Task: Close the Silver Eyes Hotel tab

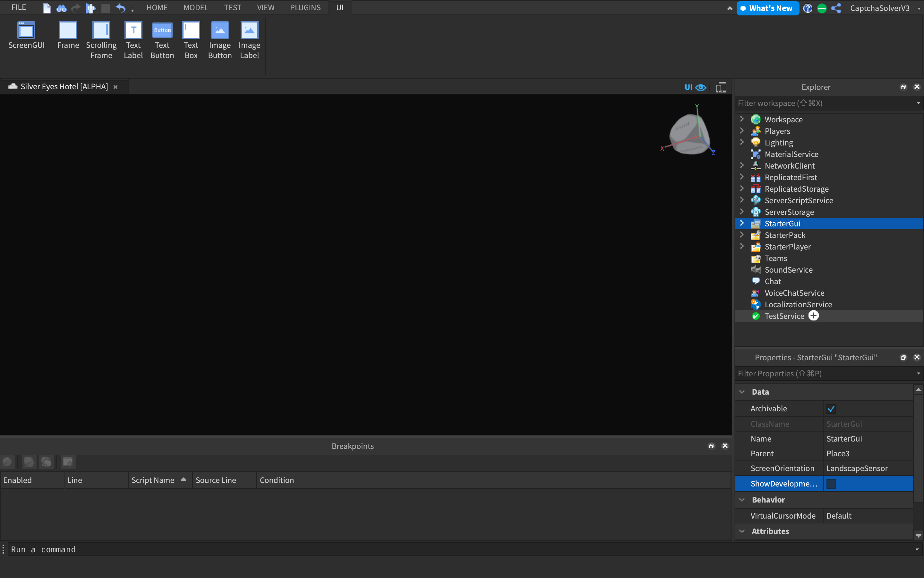Action: [116, 87]
